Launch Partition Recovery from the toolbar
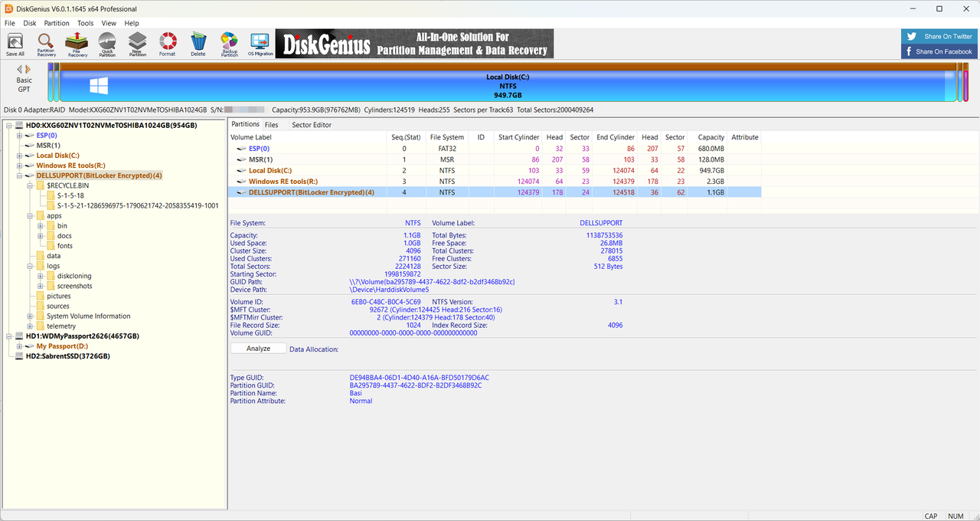Screen dimensions: 980x521 [46, 44]
